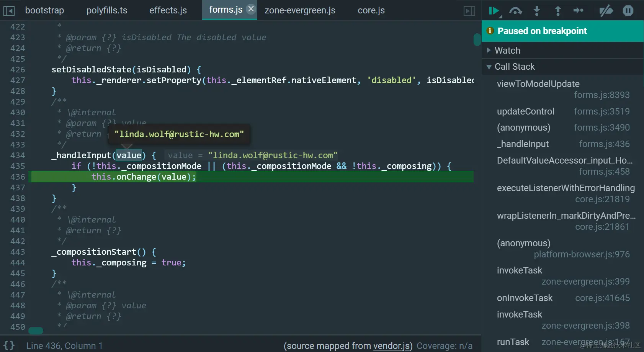Switch to the core.js tab

tap(371, 10)
